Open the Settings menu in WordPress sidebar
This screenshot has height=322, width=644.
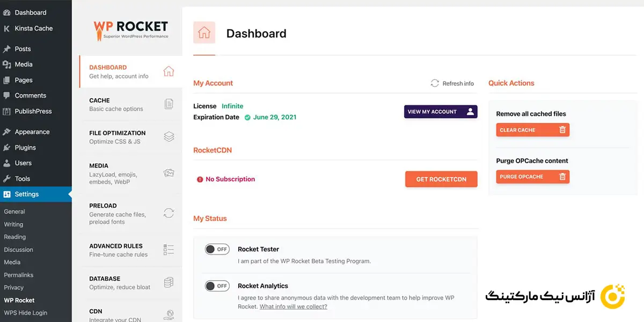click(27, 194)
